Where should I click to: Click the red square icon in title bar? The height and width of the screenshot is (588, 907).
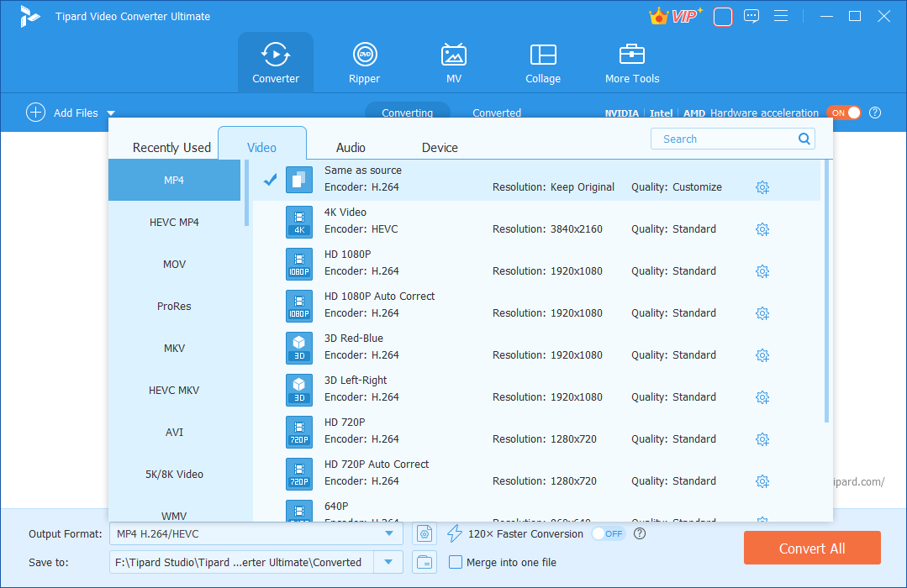pos(722,16)
